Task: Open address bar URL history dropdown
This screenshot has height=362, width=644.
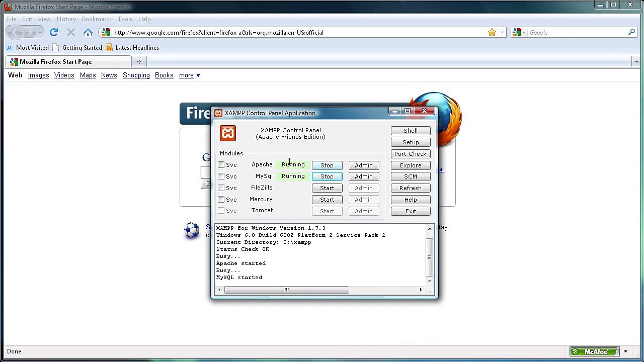Action: [502, 33]
